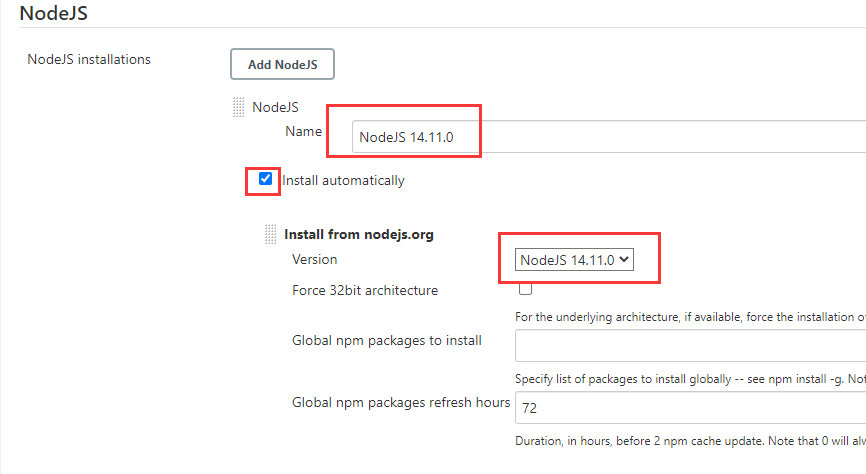Click the NodeJS installations label
Image resolution: width=866 pixels, height=474 pixels.
(x=89, y=59)
